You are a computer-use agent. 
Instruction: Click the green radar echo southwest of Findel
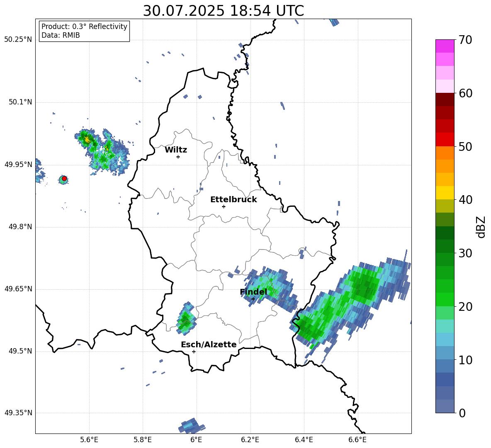tap(186, 319)
